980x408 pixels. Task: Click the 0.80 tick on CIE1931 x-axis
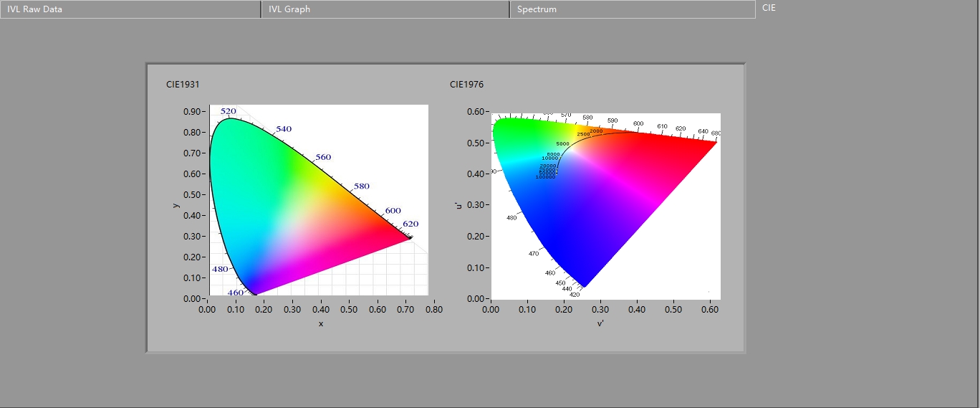[433, 310]
